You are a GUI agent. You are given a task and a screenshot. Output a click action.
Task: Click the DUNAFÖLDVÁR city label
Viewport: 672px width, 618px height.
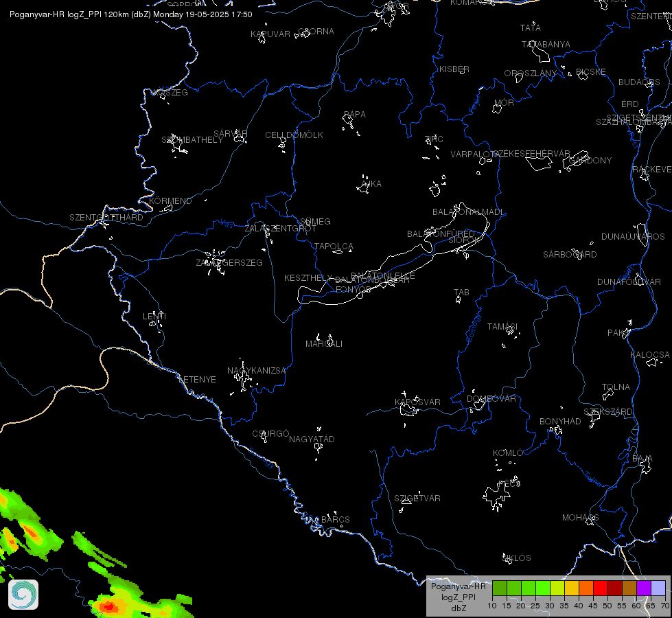pyautogui.click(x=629, y=282)
